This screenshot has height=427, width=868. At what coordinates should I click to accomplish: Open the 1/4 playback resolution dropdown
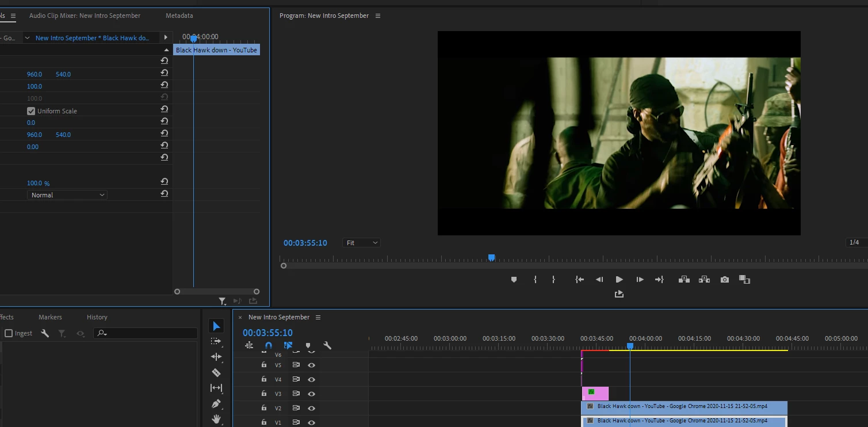tap(856, 242)
